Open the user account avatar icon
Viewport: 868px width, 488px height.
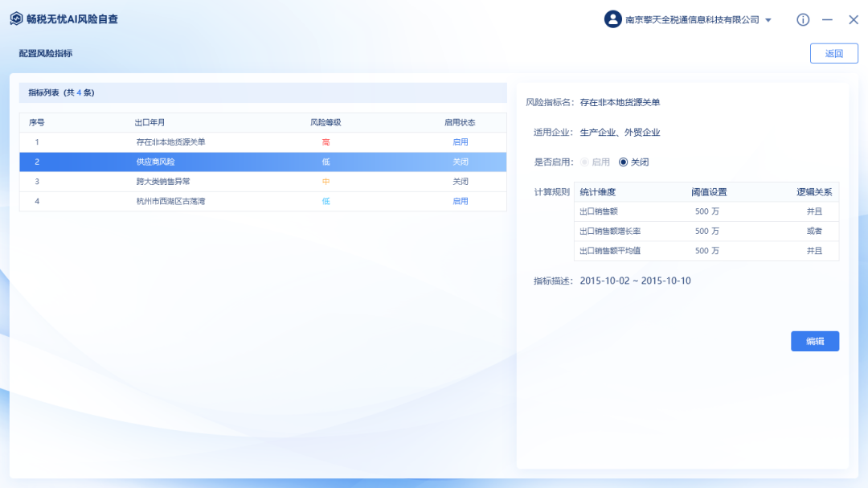(x=612, y=19)
